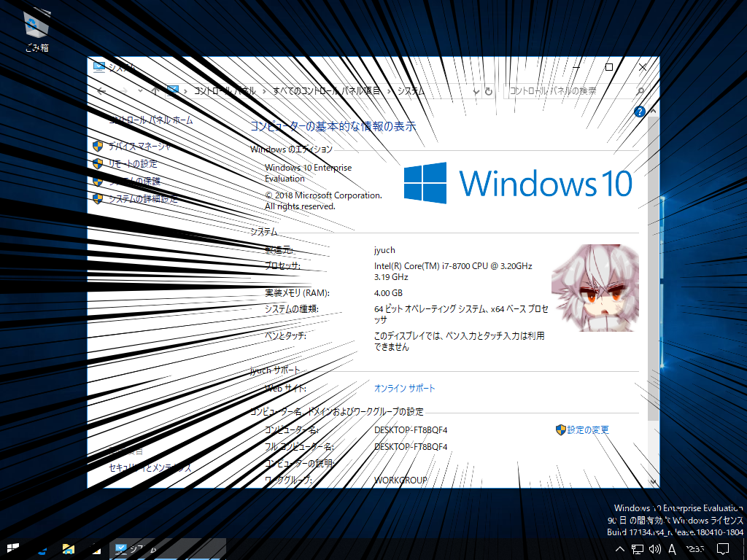Toggle the IME input mode A
Image resolution: width=747 pixels, height=560 pixels.
pos(672,549)
